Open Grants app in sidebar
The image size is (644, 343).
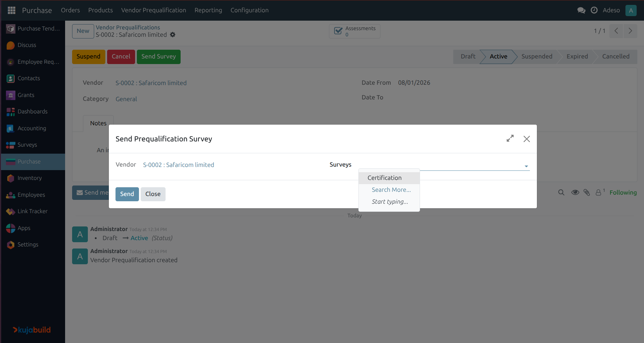point(33,95)
